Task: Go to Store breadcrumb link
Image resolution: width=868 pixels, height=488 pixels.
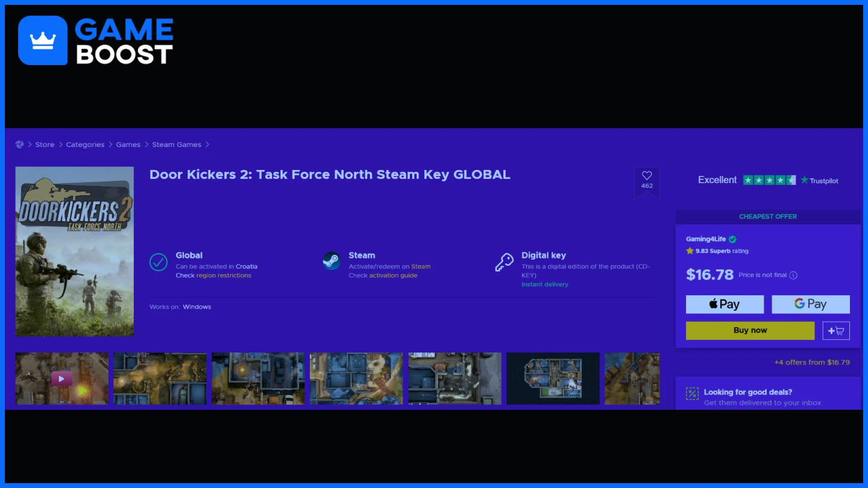Action: tap(45, 145)
